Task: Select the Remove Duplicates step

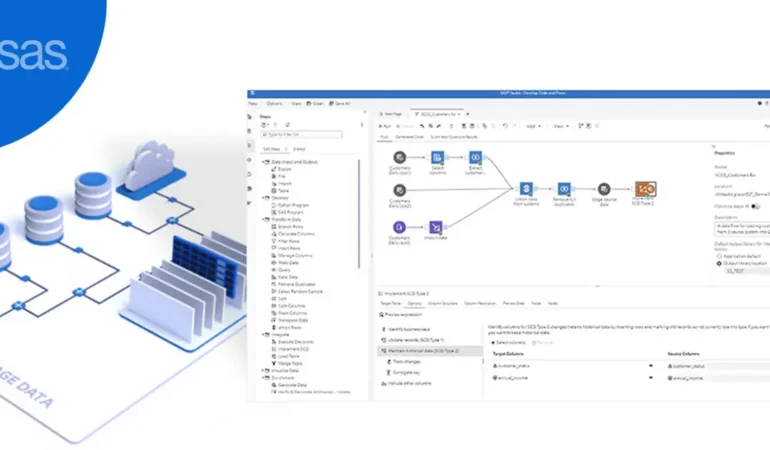Action: (294, 284)
